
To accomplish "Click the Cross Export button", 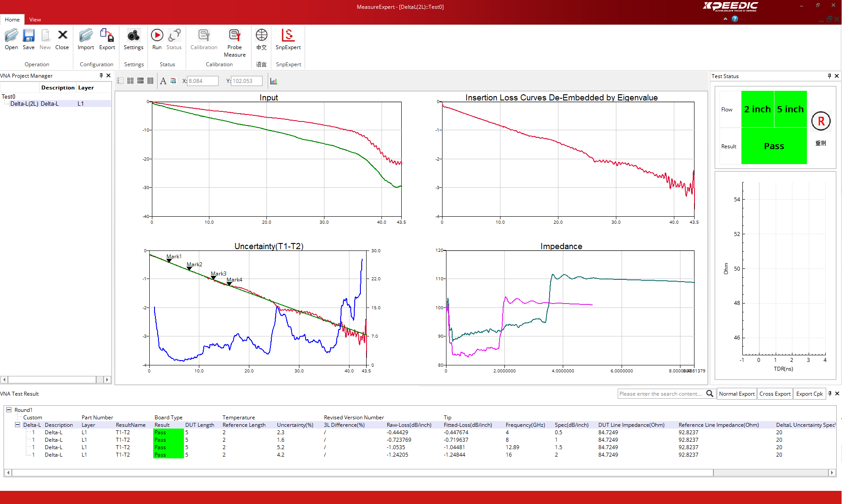I will (x=775, y=393).
